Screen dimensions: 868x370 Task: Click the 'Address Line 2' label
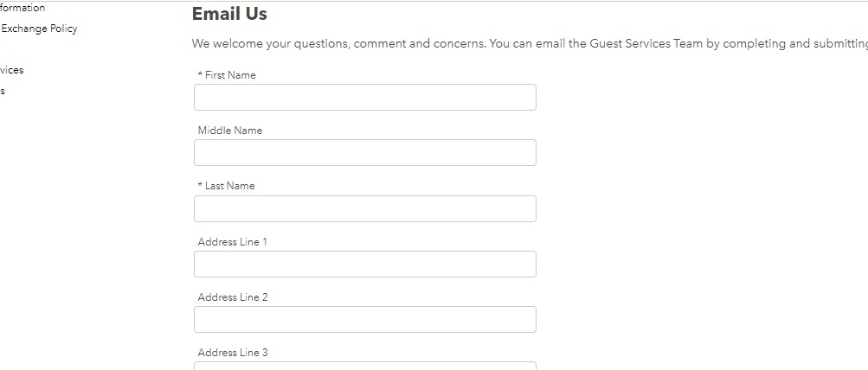coord(233,297)
